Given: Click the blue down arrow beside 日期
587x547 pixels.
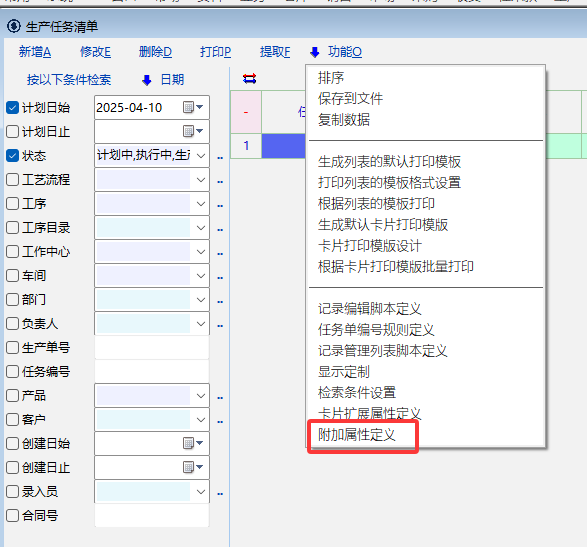Looking at the screenshot, I should pyautogui.click(x=147, y=80).
